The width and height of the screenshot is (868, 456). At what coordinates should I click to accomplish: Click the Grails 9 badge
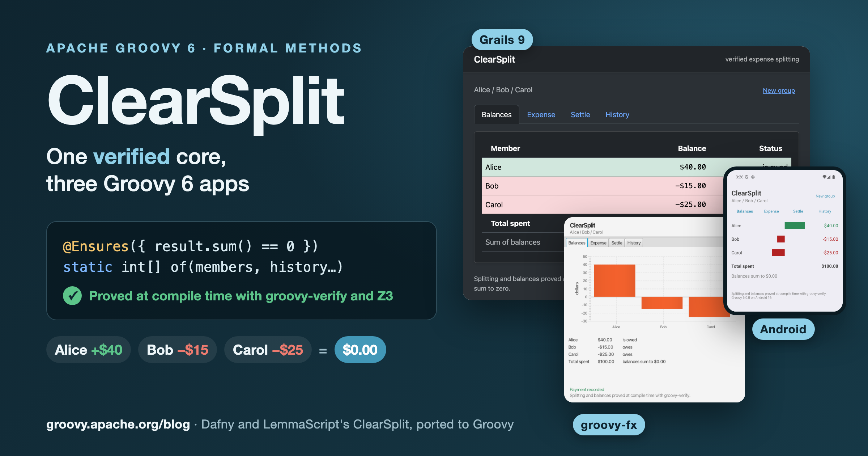tap(502, 39)
